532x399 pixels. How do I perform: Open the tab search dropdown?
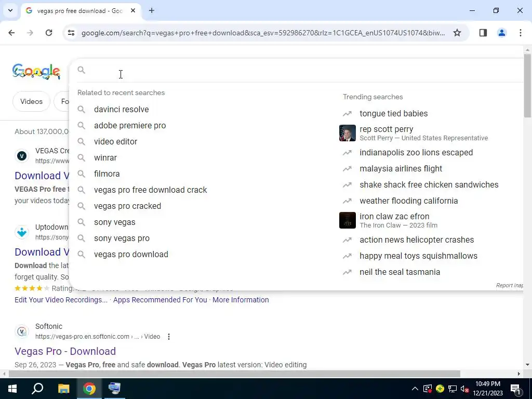(x=10, y=10)
